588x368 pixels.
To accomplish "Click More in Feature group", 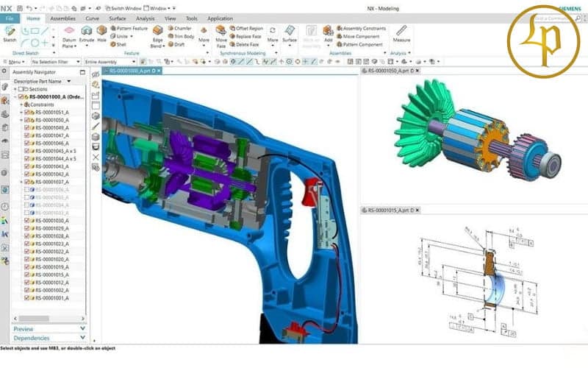I will 204,36.
